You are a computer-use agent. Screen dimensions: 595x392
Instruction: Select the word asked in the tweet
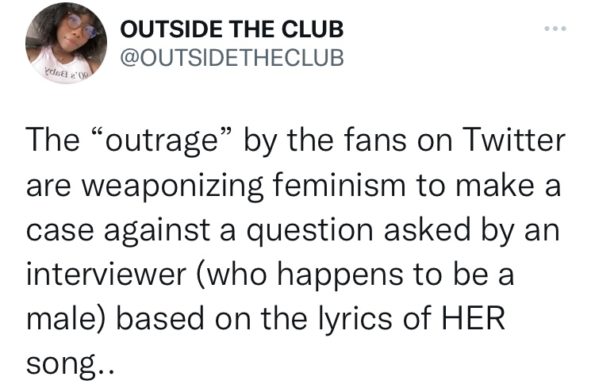(x=427, y=229)
